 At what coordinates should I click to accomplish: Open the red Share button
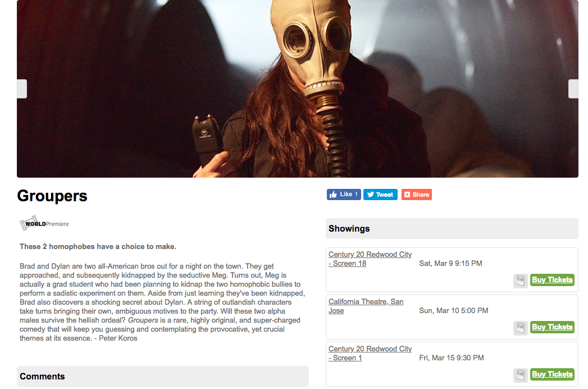tap(417, 194)
